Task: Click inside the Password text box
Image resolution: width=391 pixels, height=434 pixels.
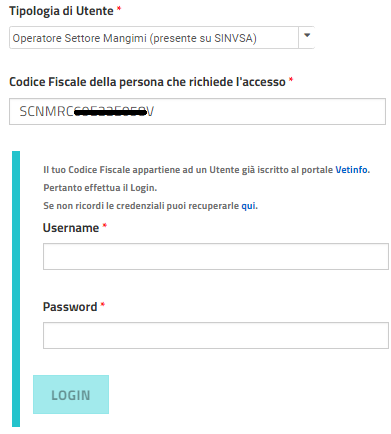Action: pos(216,335)
